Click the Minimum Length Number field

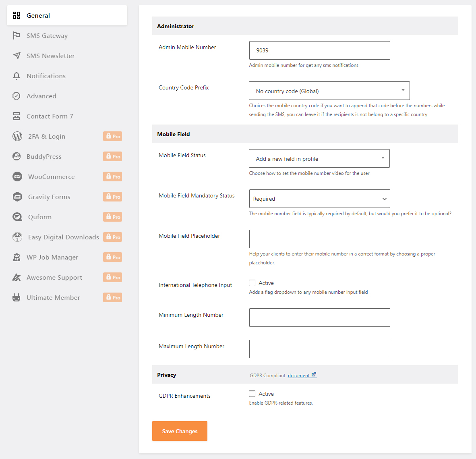tap(319, 318)
